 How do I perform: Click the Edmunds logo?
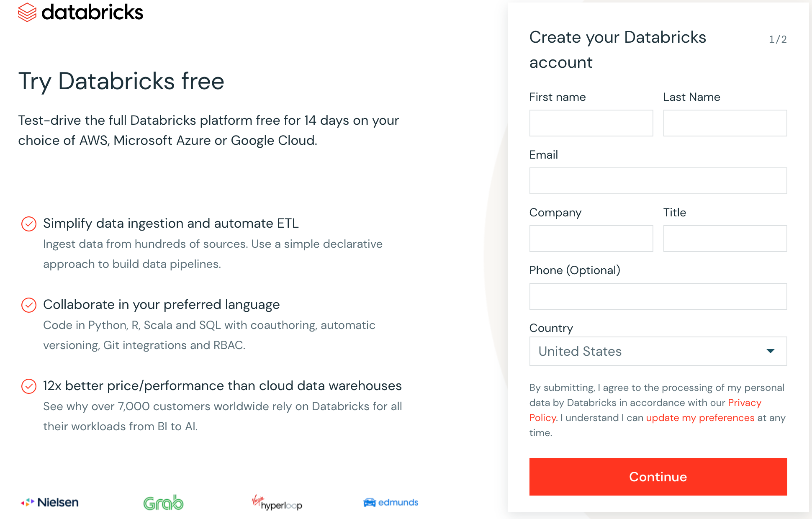(391, 502)
